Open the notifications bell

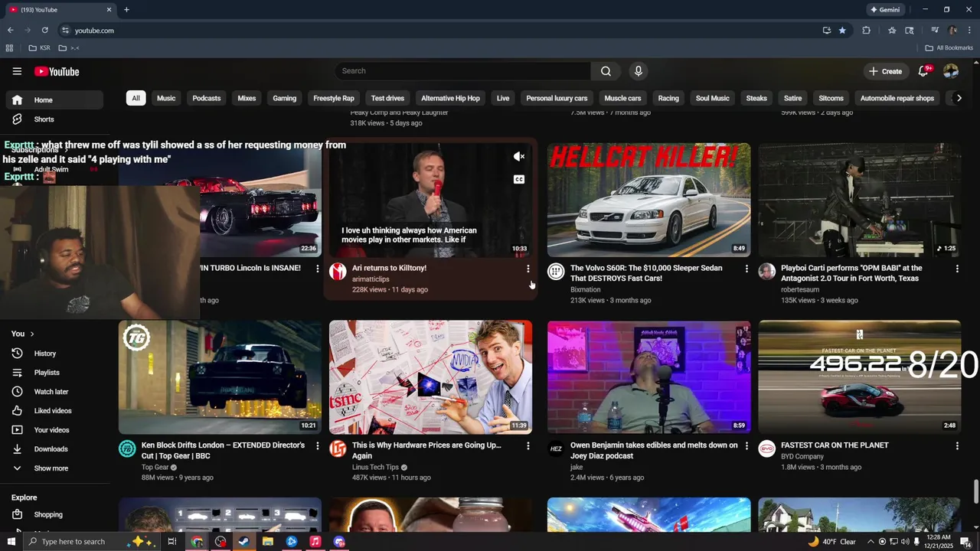(924, 71)
